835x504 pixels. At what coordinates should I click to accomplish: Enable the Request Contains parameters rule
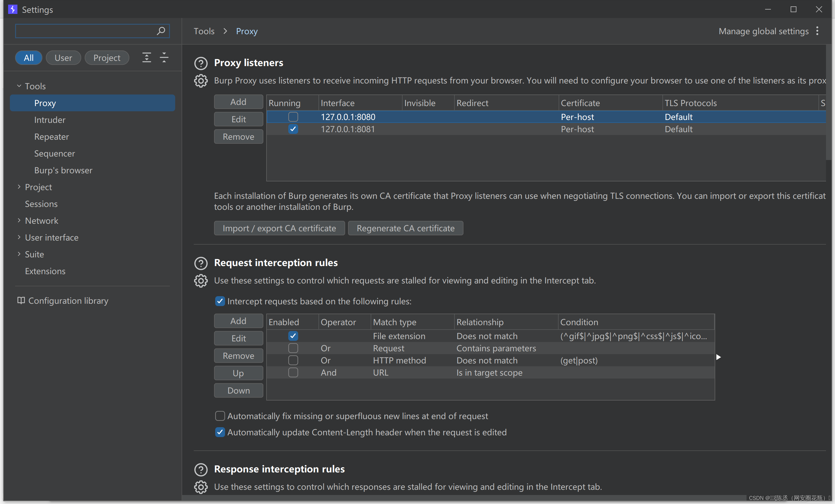[293, 348]
